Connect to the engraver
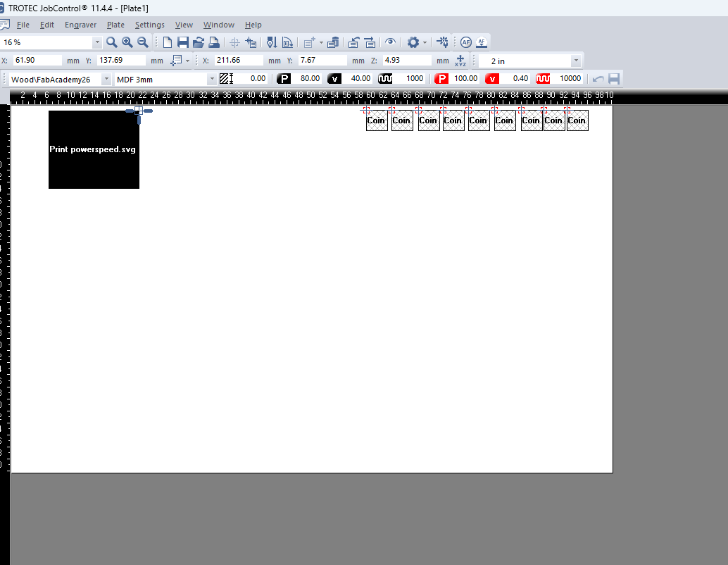 point(442,42)
